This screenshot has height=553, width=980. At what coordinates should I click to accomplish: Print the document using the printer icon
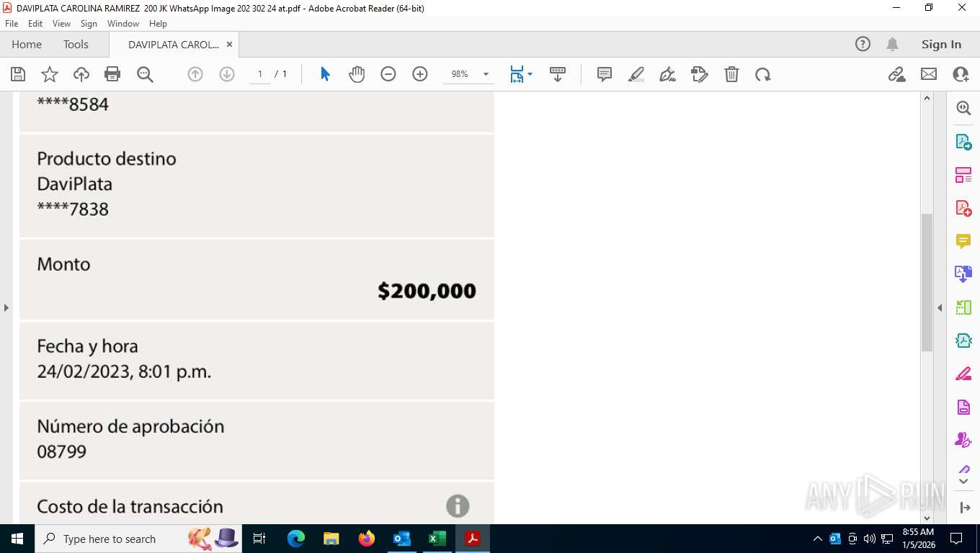pyautogui.click(x=112, y=74)
